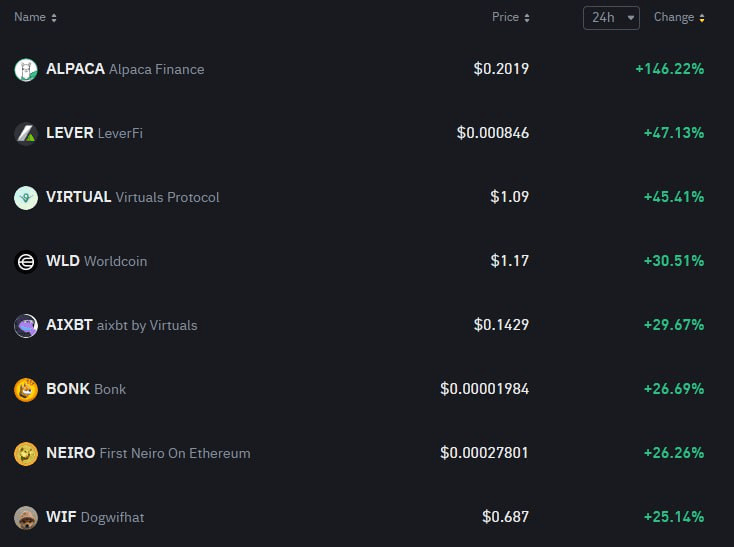Open the WLD Worldcoin logo icon
The width and height of the screenshot is (734, 547).
pyautogui.click(x=26, y=262)
